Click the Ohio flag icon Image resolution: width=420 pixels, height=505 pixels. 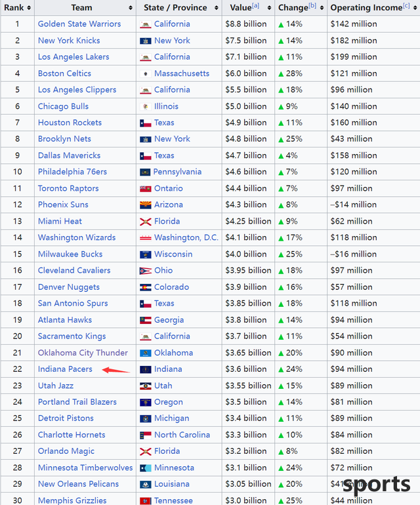[x=146, y=271]
